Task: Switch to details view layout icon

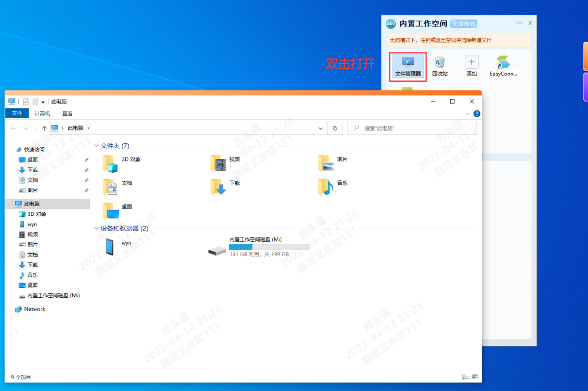Action: 466,377
